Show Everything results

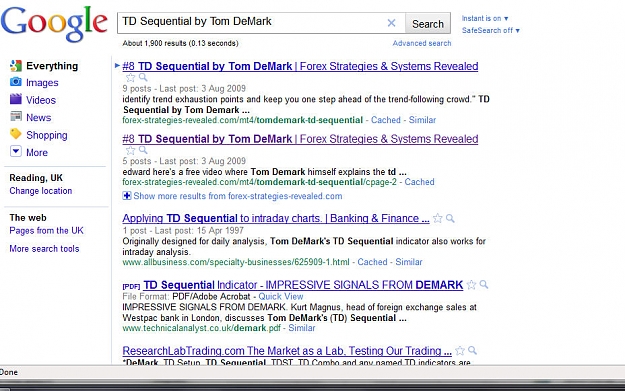tap(52, 66)
